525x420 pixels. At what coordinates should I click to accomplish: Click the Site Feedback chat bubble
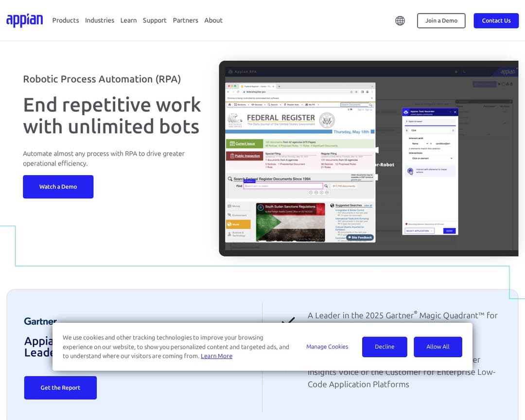(360, 237)
